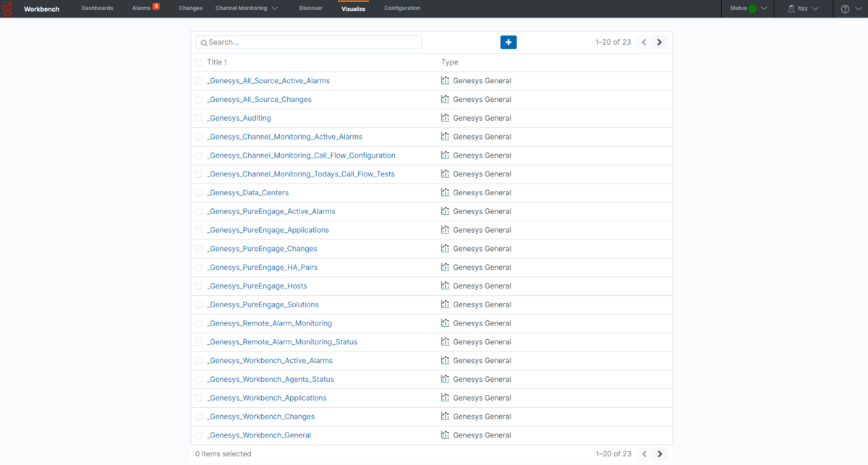868x465 pixels.
Task: Click chart type icon for _Genesys_Auditing row
Action: coord(445,118)
